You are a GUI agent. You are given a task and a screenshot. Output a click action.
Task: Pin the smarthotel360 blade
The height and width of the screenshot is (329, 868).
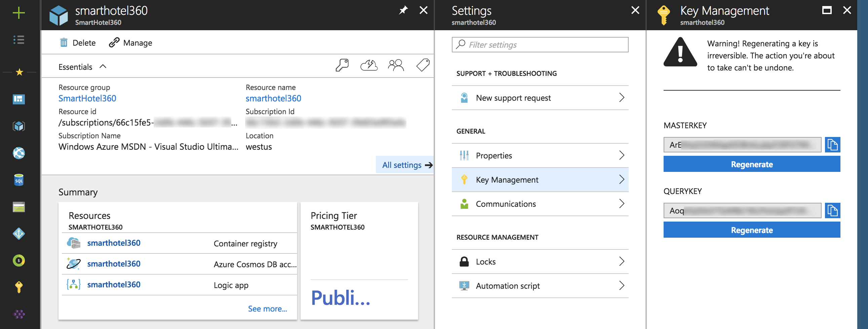coord(403,10)
